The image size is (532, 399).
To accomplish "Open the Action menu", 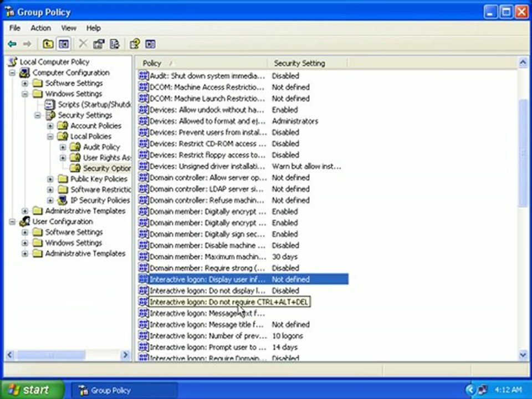I will [40, 28].
